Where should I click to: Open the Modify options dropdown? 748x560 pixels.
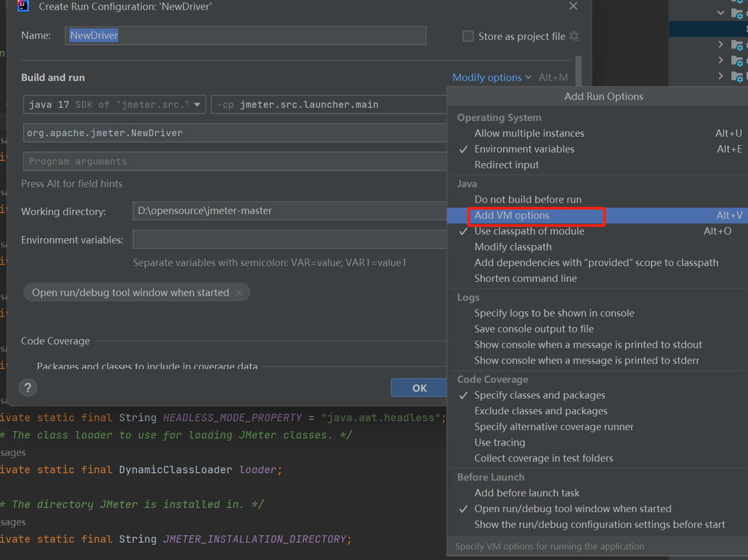coord(492,77)
